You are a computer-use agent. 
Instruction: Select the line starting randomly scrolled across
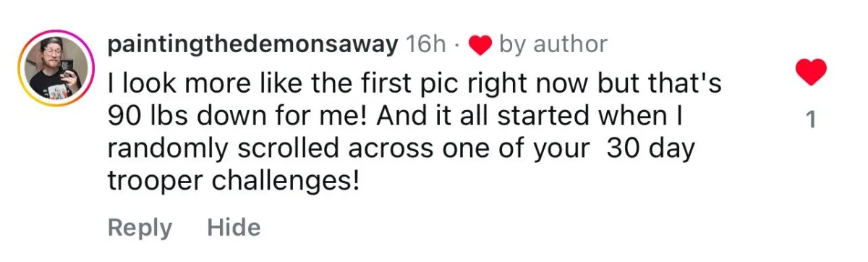click(401, 148)
